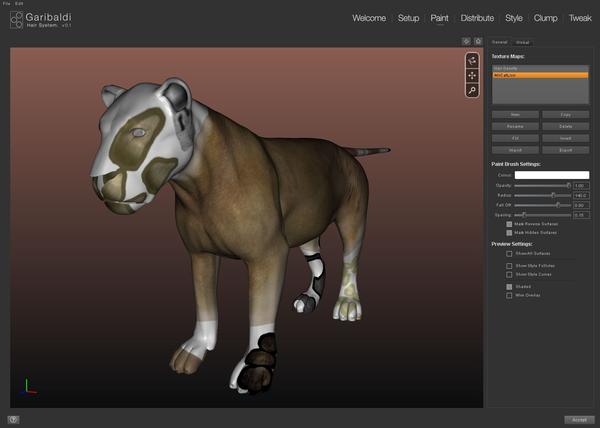This screenshot has height=428, width=600.
Task: Enable Show Style Curves checkbox
Action: click(x=509, y=275)
